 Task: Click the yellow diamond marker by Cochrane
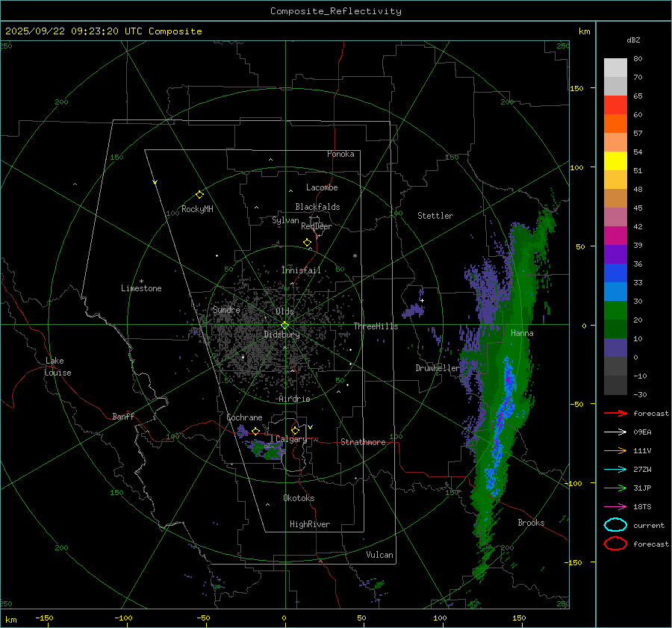[x=255, y=431]
